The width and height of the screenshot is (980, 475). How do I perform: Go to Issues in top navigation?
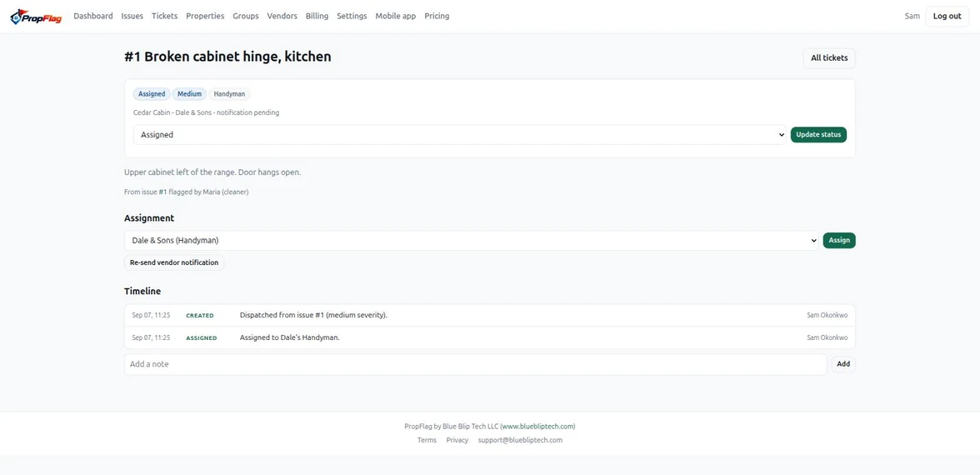click(x=132, y=17)
